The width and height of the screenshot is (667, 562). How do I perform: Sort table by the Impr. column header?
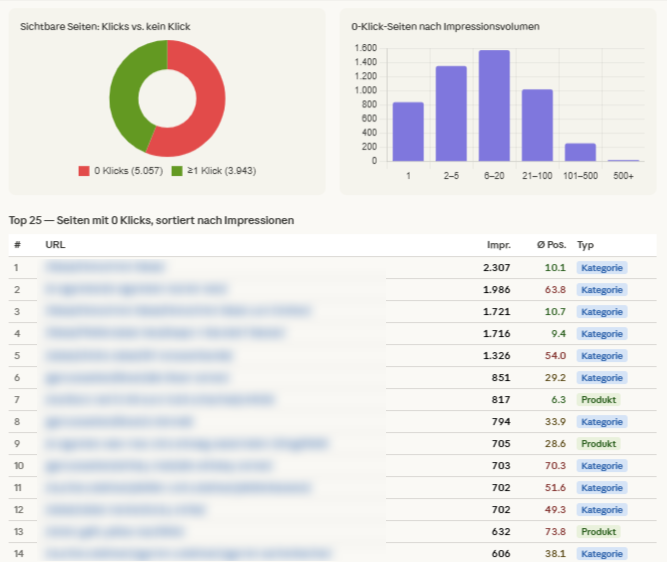coord(498,244)
